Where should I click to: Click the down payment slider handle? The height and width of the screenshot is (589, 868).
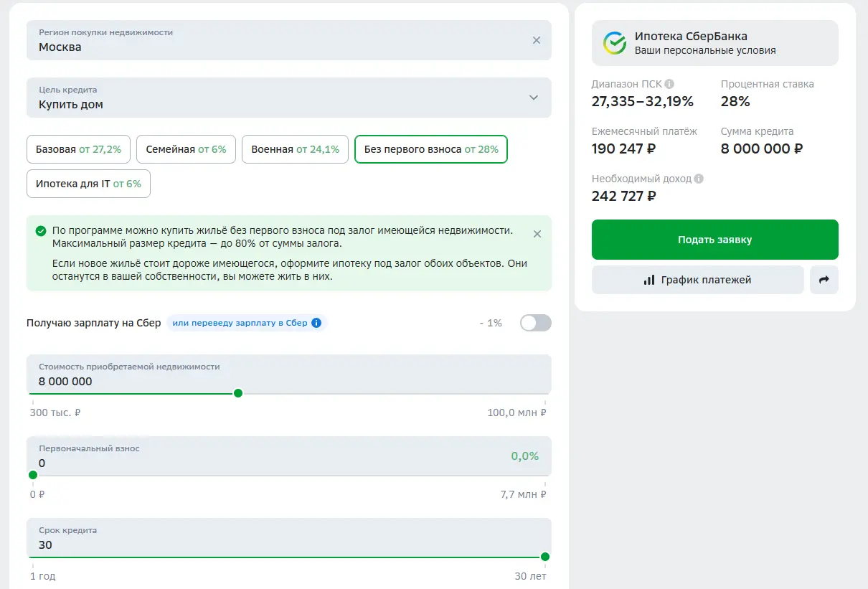tap(32, 475)
